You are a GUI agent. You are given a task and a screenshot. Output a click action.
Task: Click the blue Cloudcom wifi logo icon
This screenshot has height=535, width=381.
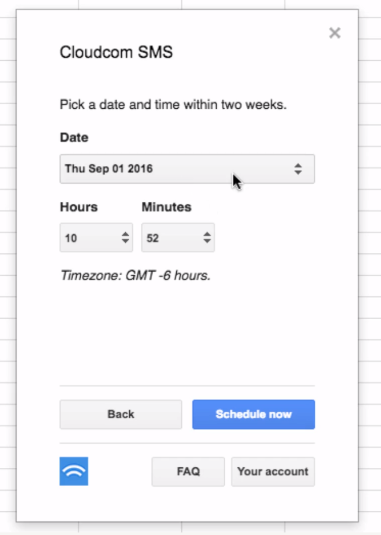pyautogui.click(x=74, y=471)
